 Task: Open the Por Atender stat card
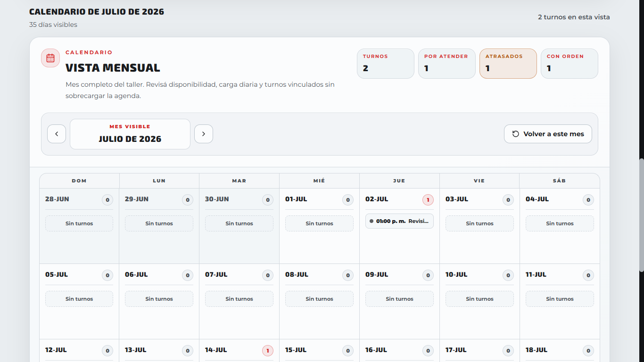coord(447,64)
